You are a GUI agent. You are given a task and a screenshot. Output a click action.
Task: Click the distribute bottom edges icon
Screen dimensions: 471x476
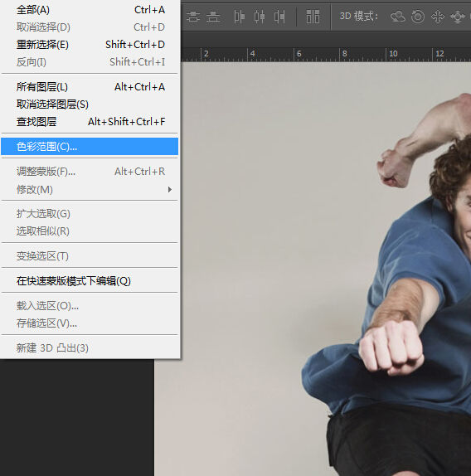pyautogui.click(x=213, y=17)
